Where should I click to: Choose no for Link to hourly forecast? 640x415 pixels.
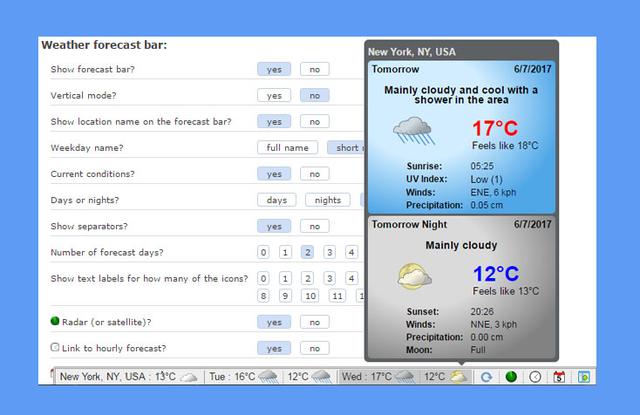[314, 348]
